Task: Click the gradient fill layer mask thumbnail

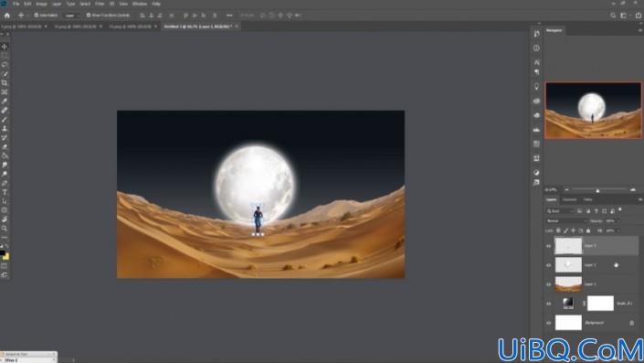Action: [x=600, y=304]
